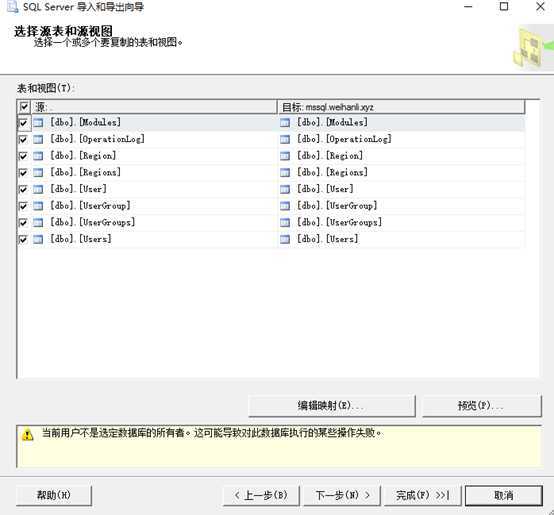The height and width of the screenshot is (515, 554).
Task: Maximize the wizard window
Action: click(504, 6)
